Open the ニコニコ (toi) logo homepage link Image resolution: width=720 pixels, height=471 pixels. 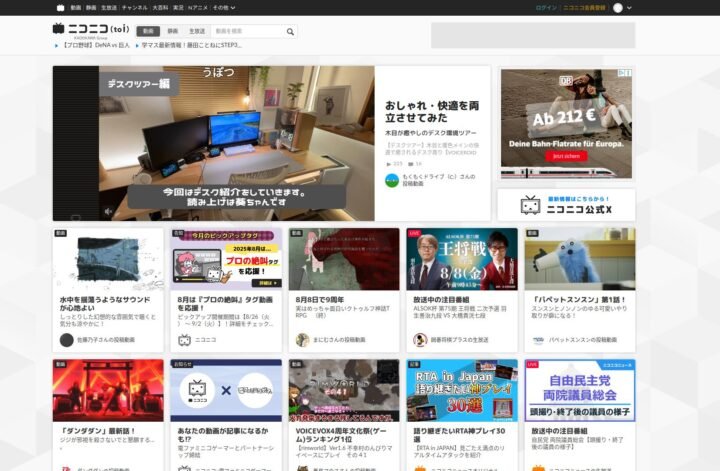91,29
